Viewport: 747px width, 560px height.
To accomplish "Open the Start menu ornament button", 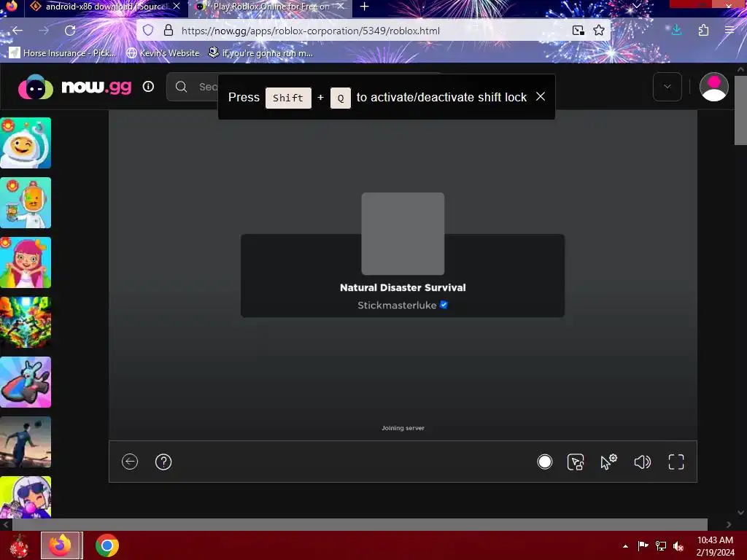I will pyautogui.click(x=18, y=545).
